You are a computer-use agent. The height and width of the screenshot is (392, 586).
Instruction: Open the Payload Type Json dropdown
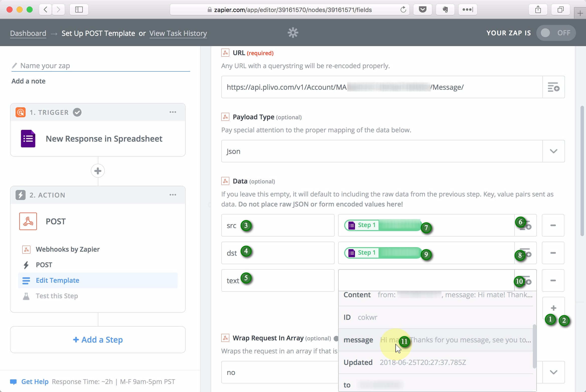click(x=393, y=151)
